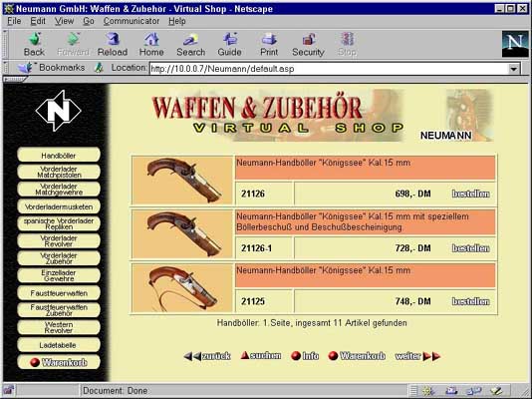Click price text 698,- DM

(x=412, y=194)
